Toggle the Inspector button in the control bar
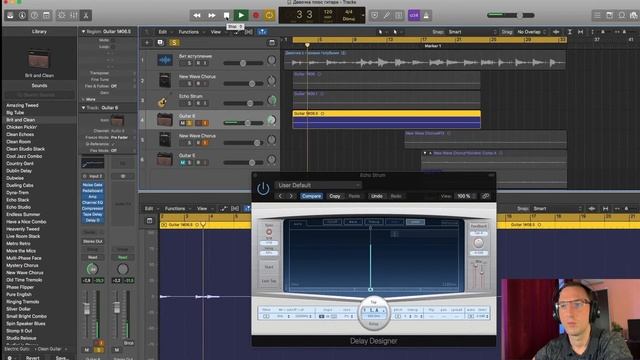640x360 pixels. 22,16
